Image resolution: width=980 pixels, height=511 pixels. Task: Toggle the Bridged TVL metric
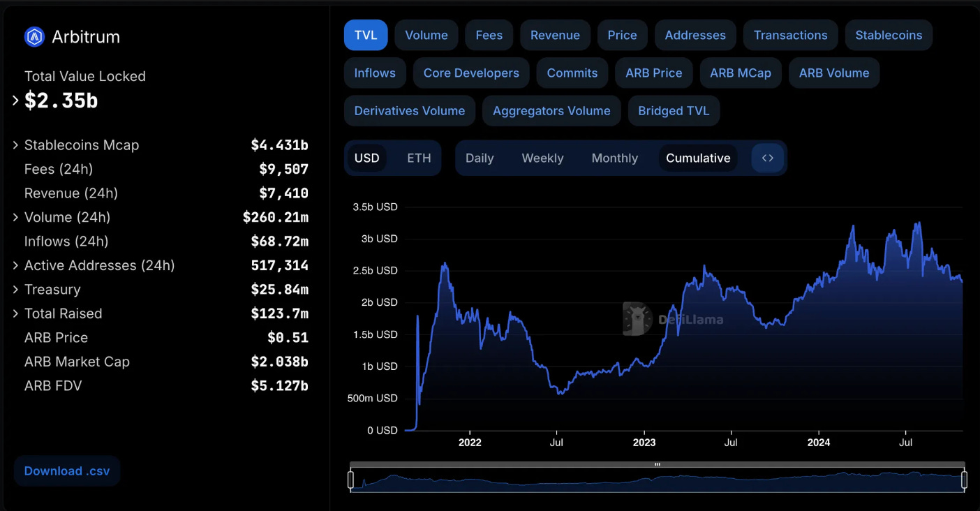click(x=674, y=110)
